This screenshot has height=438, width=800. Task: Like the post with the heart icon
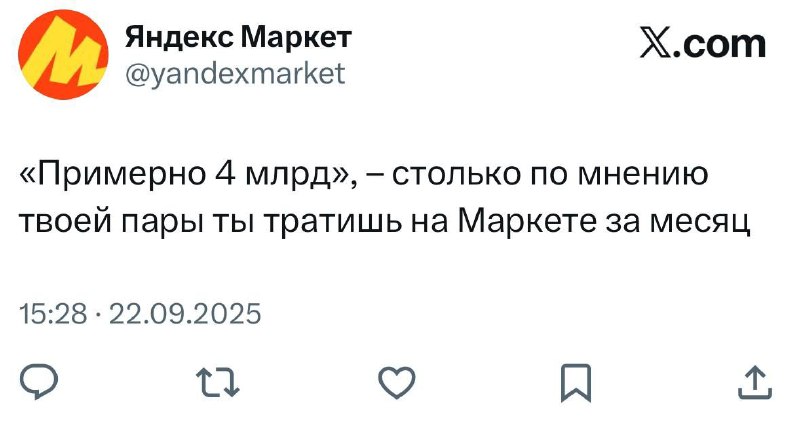point(396,382)
